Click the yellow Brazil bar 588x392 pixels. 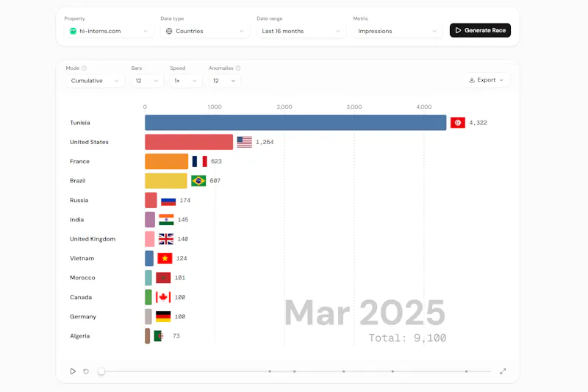click(x=166, y=181)
